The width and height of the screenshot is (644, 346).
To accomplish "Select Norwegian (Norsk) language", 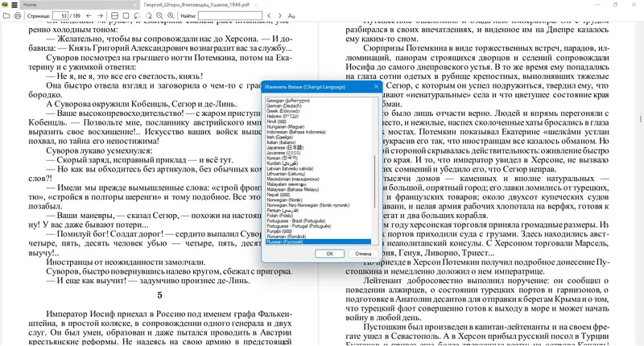I will point(284,200).
